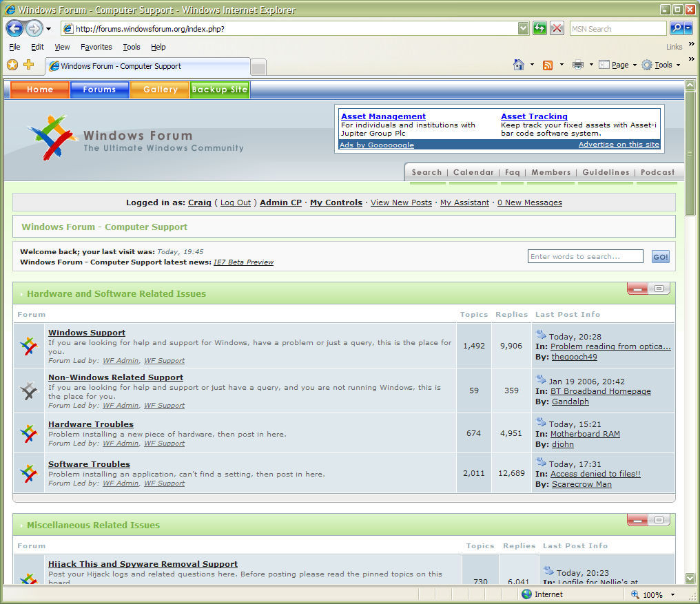700x604 pixels.
Task: Open the Favorites menu
Action: click(96, 47)
